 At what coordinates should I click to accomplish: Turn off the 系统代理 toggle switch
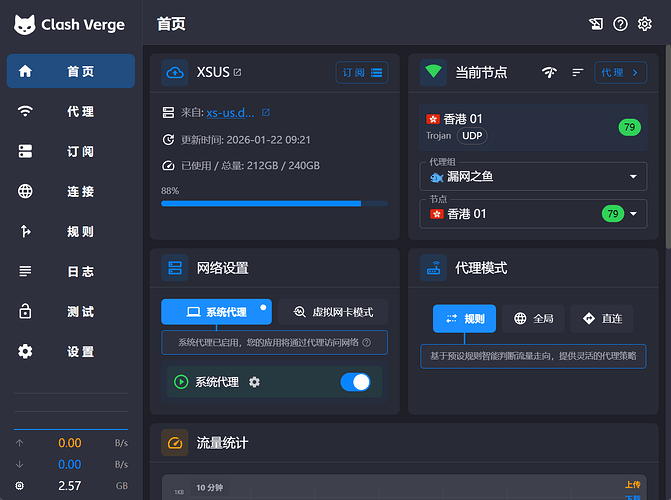point(355,382)
